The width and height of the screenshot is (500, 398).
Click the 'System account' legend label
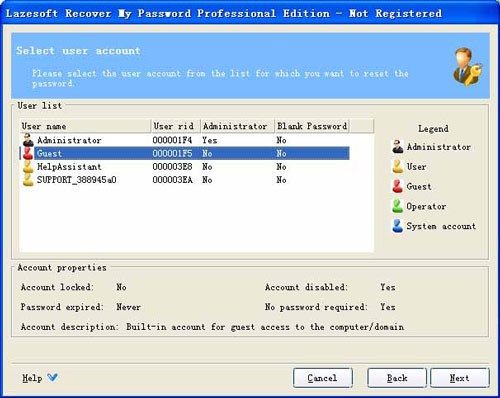pos(441,226)
